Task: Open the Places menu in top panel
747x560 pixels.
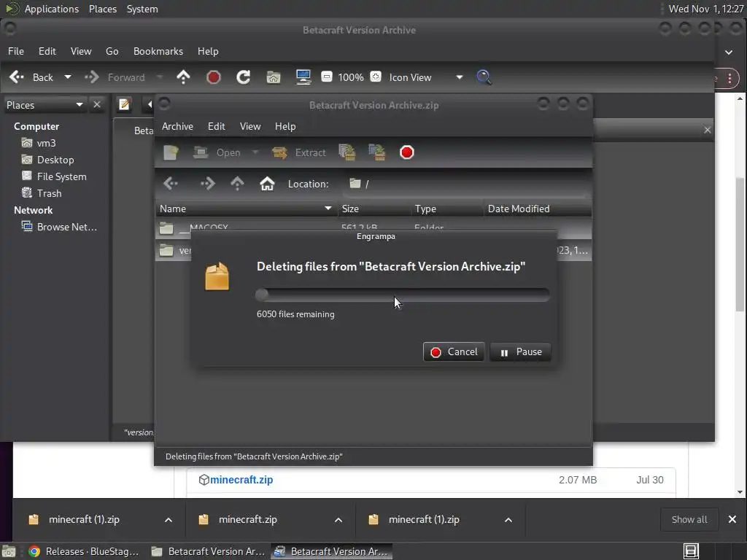Action: (x=102, y=9)
